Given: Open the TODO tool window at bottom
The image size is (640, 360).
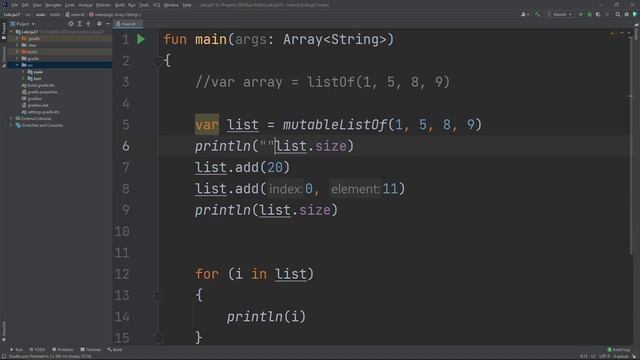Looking at the screenshot, I should coord(38,350).
